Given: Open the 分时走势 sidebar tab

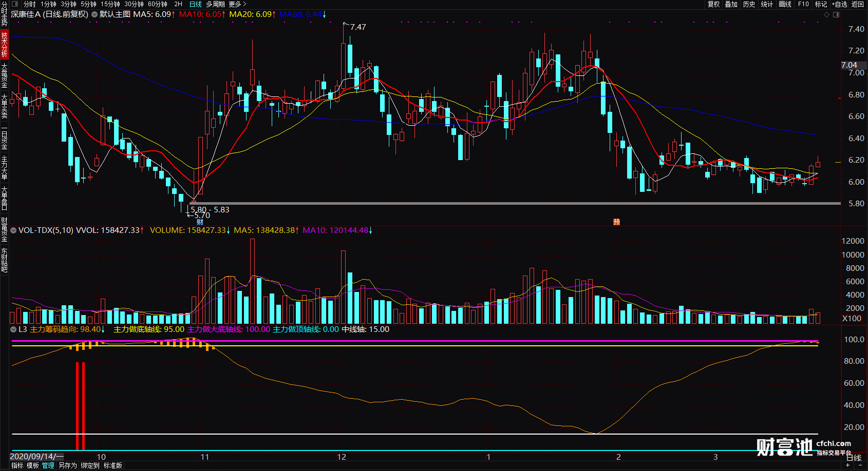Looking at the screenshot, I should coord(4,14).
